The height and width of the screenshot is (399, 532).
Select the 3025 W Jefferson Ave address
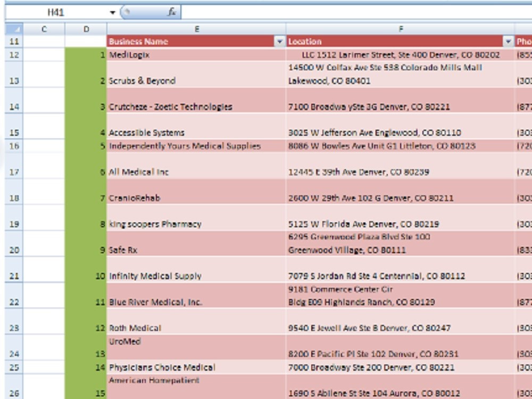pyautogui.click(x=401, y=126)
